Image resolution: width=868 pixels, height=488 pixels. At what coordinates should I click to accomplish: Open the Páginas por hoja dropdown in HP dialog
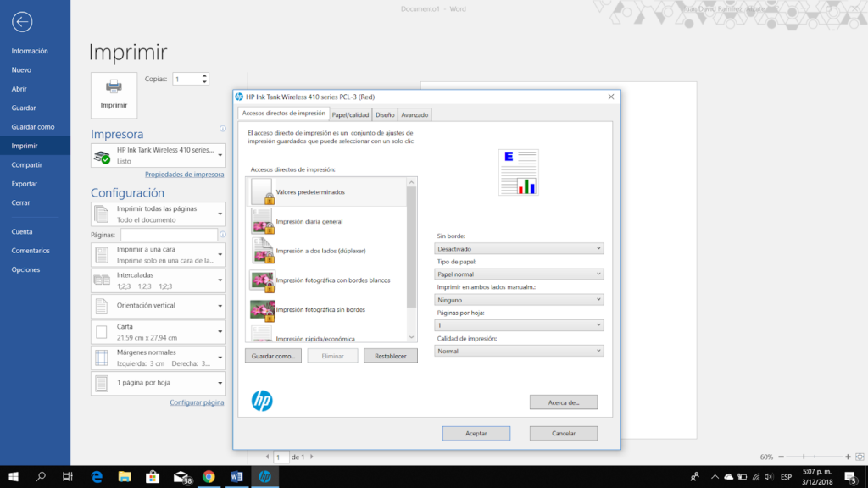(519, 325)
